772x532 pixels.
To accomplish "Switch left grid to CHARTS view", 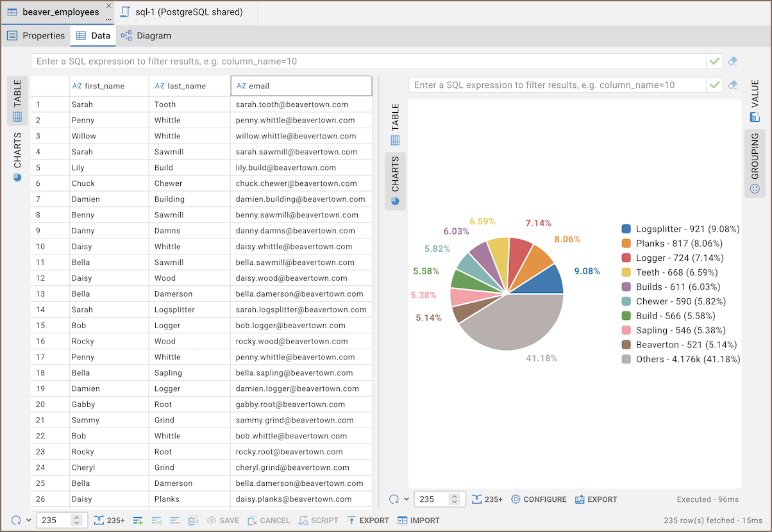I will point(17,157).
